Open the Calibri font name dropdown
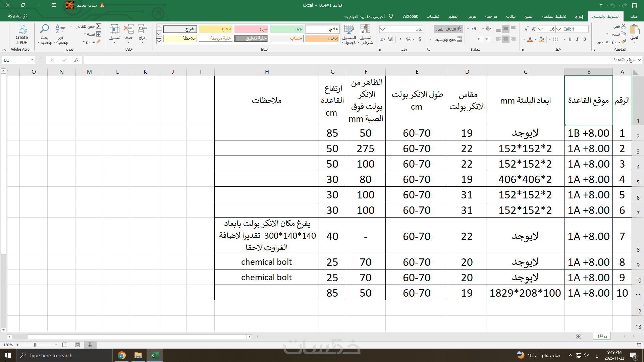The image size is (644, 362). [x=559, y=29]
